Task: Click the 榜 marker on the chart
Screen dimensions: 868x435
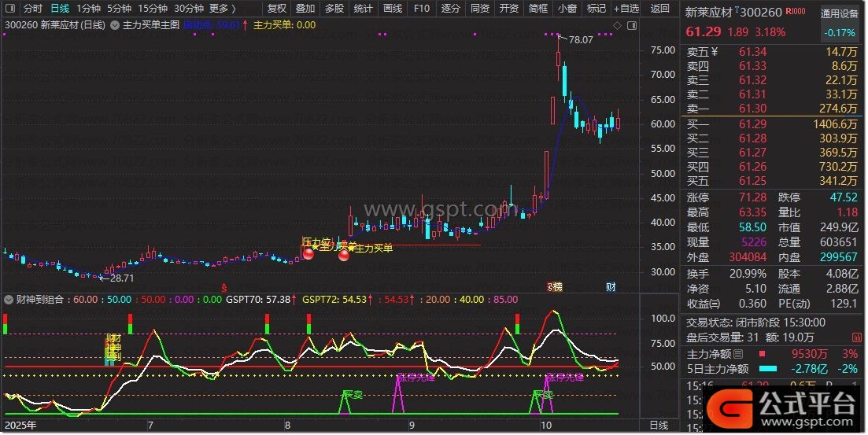Action: point(554,287)
